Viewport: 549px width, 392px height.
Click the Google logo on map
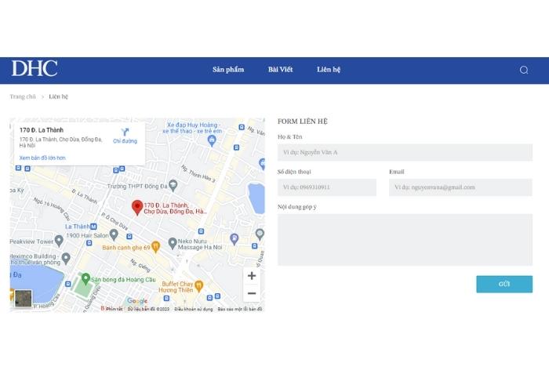point(137,301)
